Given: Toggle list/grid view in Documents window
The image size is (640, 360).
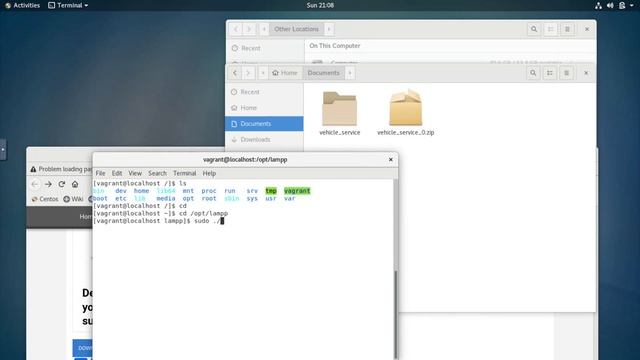Looking at the screenshot, I should 549,73.
